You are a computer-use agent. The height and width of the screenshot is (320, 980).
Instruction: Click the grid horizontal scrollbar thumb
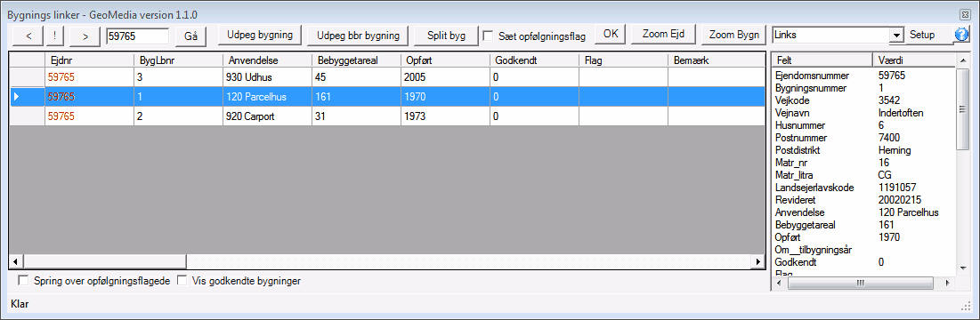coord(105,261)
